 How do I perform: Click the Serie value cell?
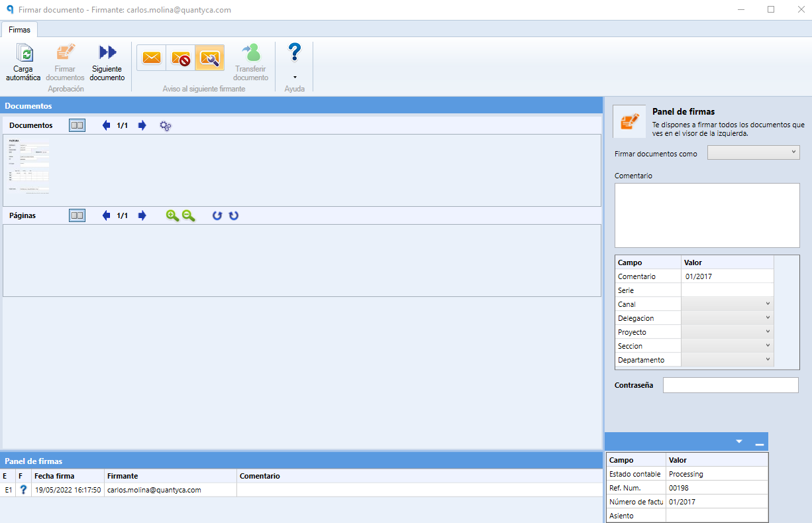click(x=727, y=290)
